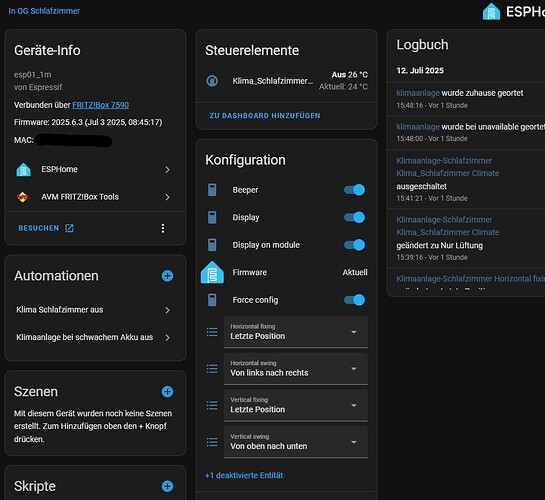Click the 15:39:16 - Vor 1 Stunde timestamp
This screenshot has height=500, width=545.
(432, 257)
